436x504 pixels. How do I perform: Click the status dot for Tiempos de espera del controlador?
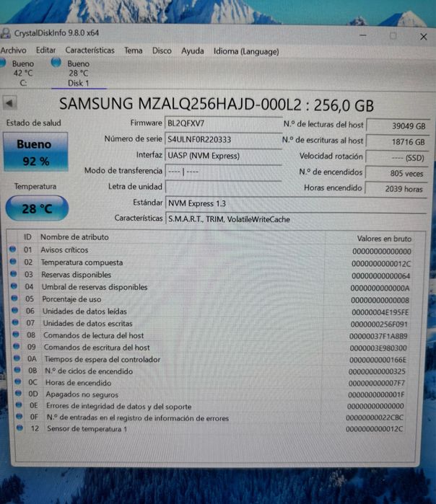17,358
